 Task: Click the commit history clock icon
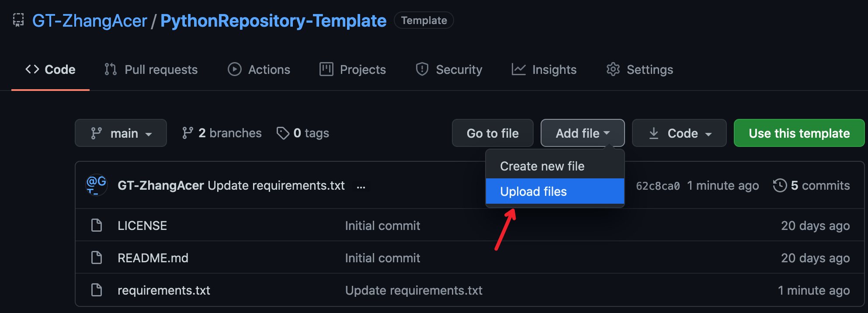click(x=780, y=185)
